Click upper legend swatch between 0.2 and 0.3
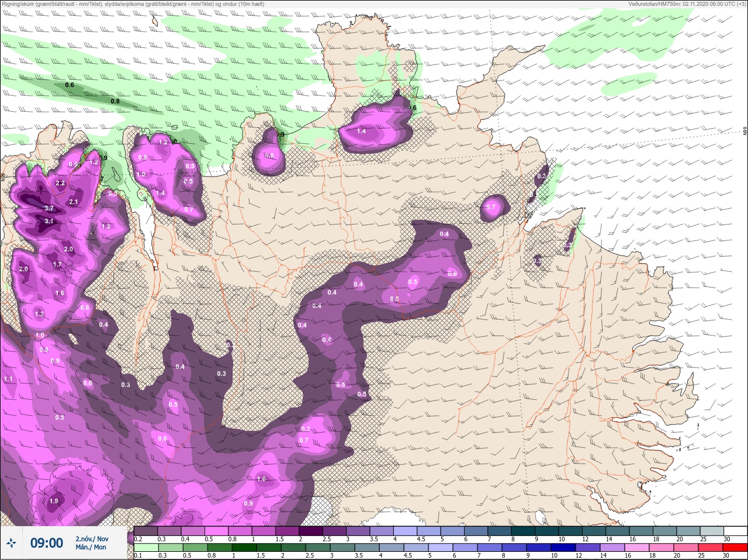The image size is (748, 560). pos(146,531)
